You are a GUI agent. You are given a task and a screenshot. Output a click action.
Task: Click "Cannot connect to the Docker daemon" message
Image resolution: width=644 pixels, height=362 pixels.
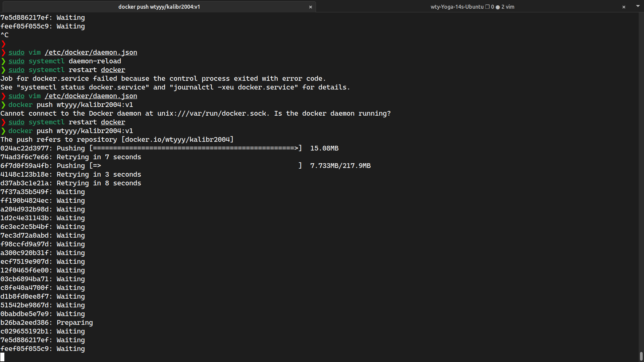click(x=196, y=113)
